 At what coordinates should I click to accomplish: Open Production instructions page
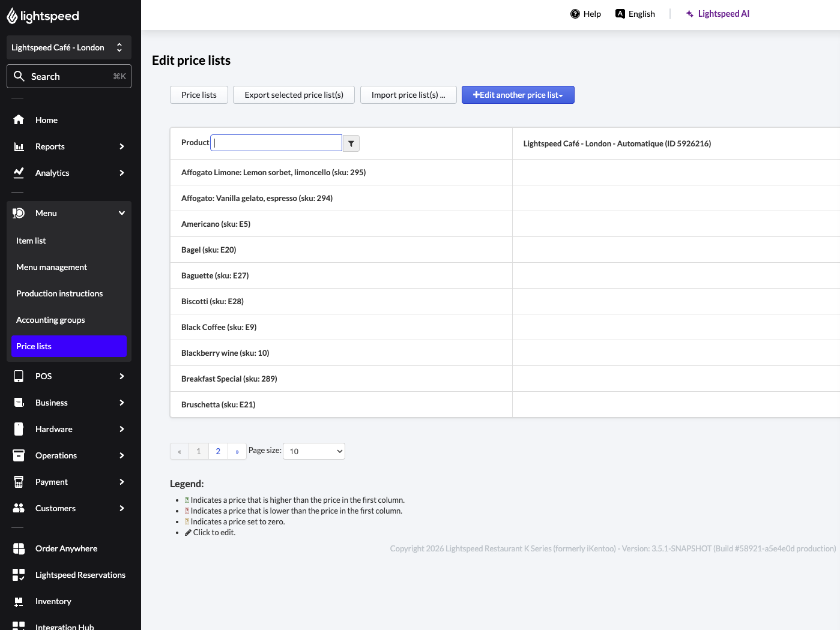69,293
